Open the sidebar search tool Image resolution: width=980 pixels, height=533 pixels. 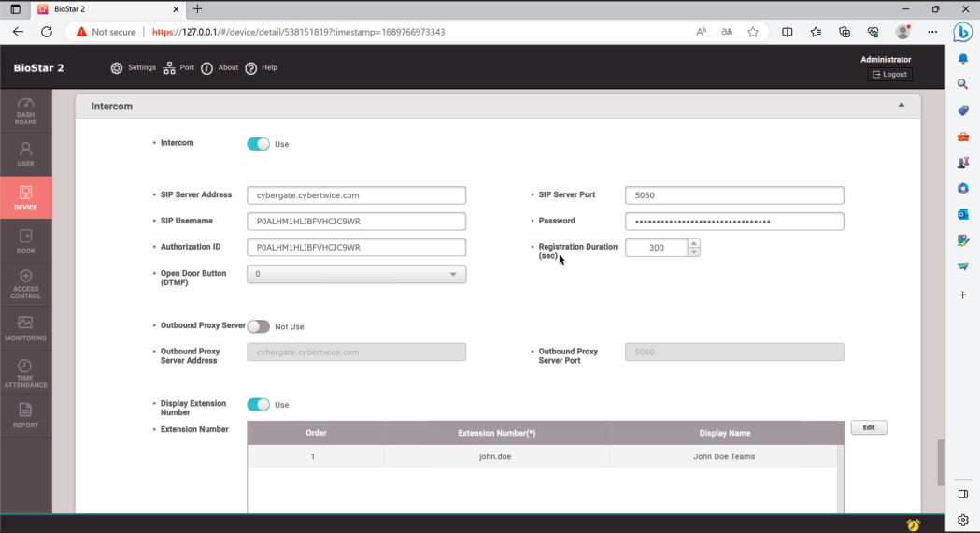click(963, 84)
